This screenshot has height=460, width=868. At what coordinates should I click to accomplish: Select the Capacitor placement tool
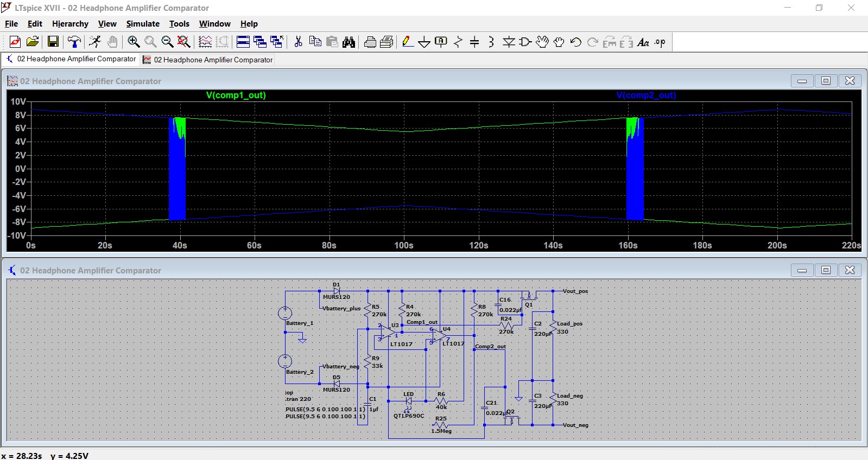(474, 42)
